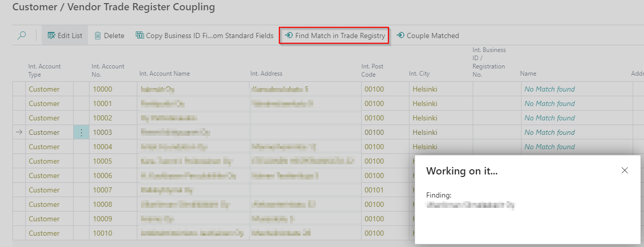This screenshot has height=247, width=644.
Task: Run Find Match in Trade Registry
Action: click(x=334, y=36)
